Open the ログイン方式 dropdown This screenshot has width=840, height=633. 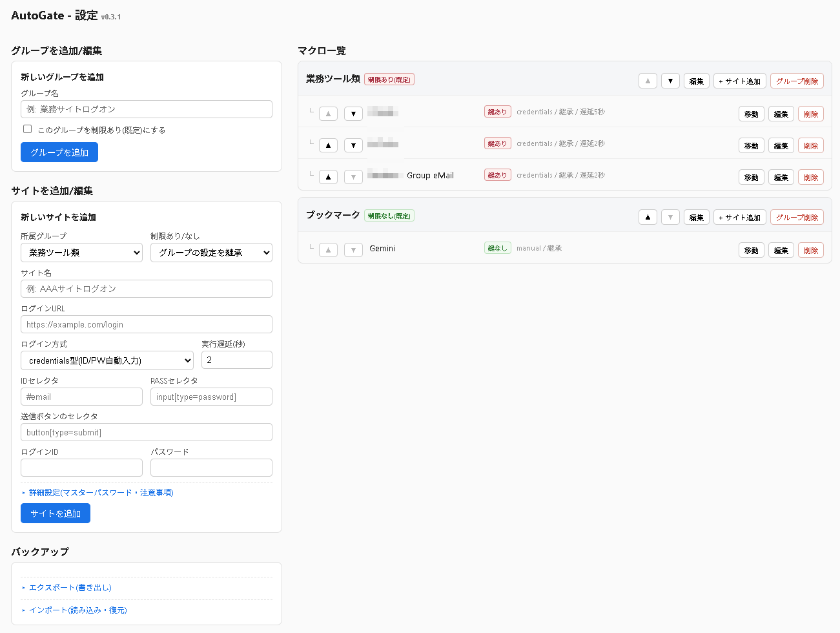107,360
